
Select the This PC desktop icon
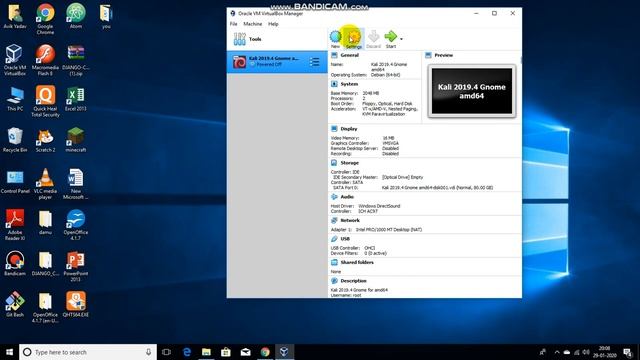coord(15,99)
